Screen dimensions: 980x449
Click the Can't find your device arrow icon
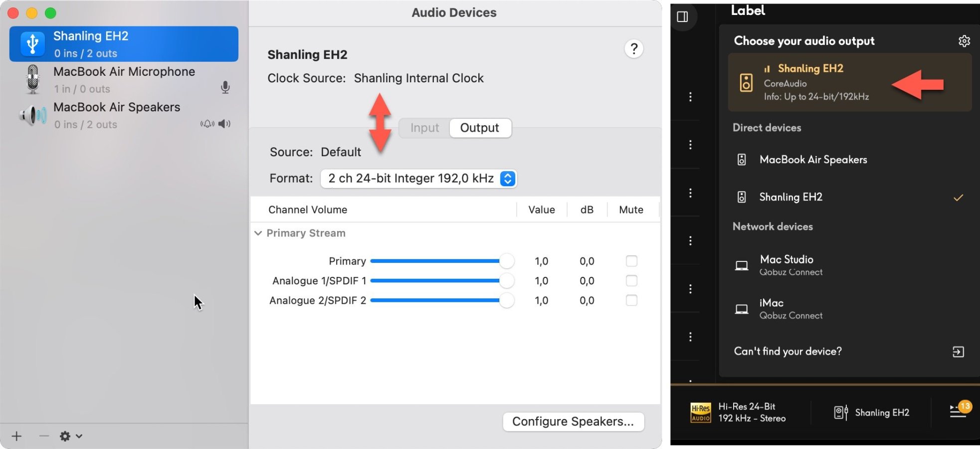[x=958, y=352]
